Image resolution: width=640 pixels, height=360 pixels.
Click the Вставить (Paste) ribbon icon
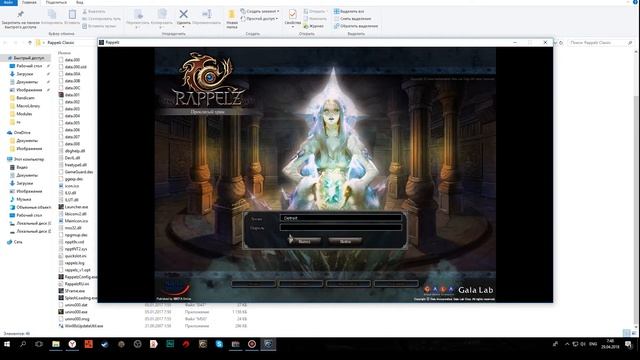[72, 15]
